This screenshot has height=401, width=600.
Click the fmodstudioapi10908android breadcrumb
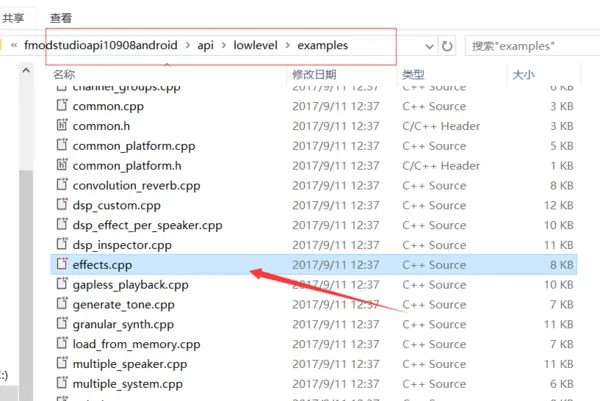point(101,45)
